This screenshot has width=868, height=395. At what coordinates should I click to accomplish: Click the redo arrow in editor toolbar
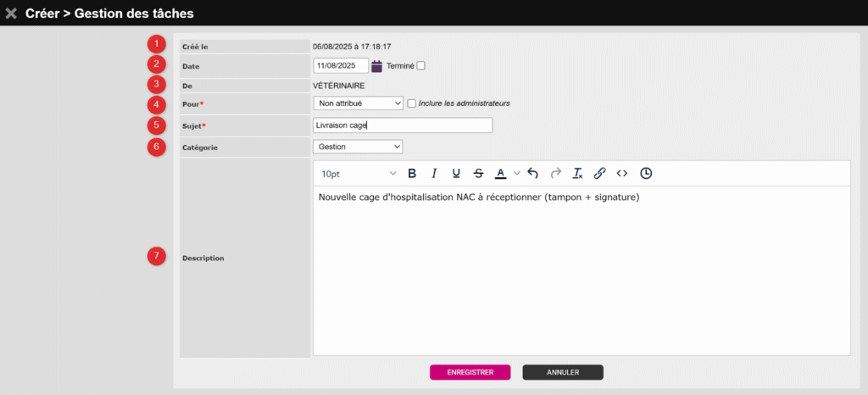pyautogui.click(x=556, y=173)
